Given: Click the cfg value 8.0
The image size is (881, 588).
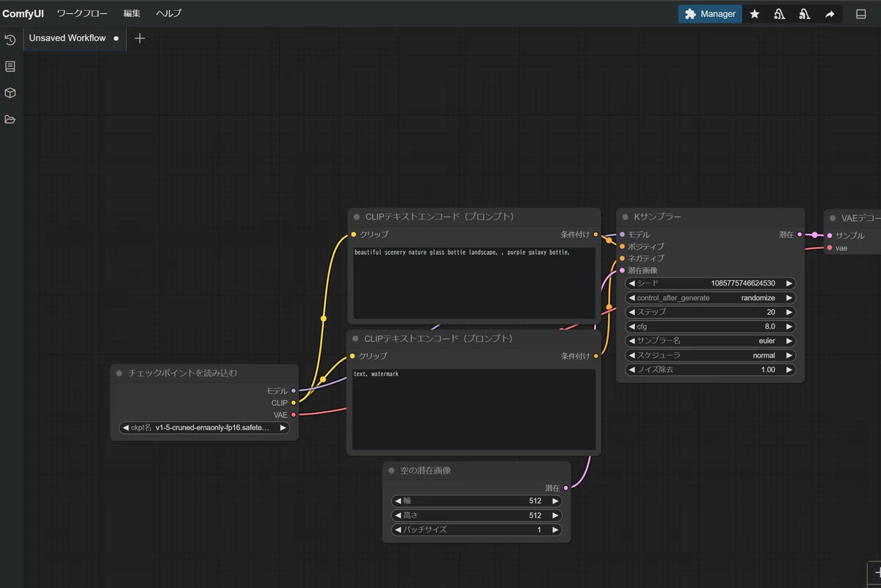Looking at the screenshot, I should (769, 327).
